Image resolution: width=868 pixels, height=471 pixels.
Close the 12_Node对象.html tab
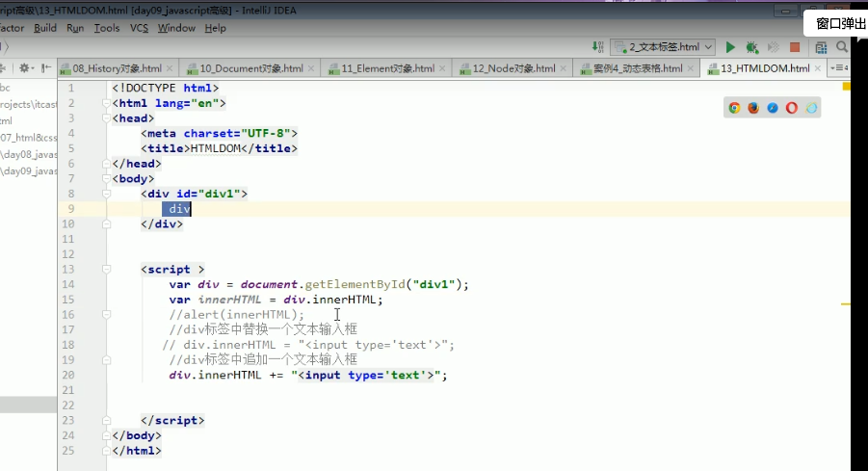pyautogui.click(x=563, y=68)
